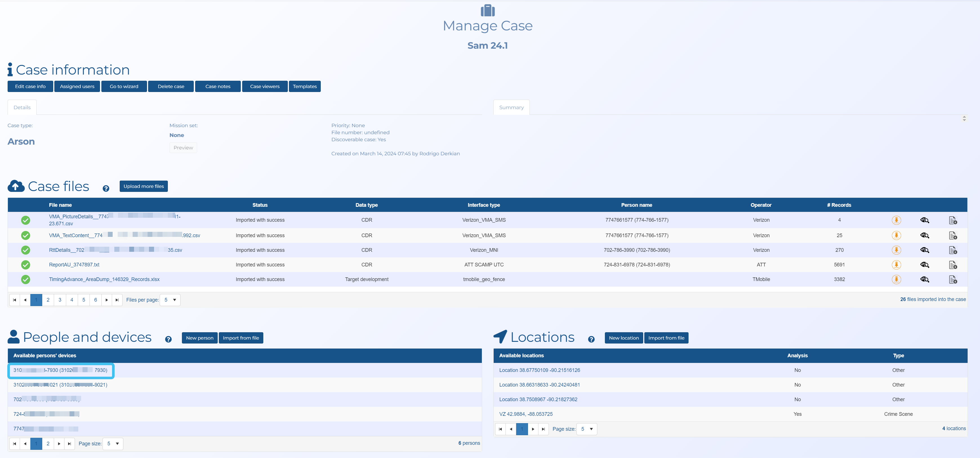This screenshot has width=980, height=458.
Task: Open help for People and devices
Action: point(168,339)
